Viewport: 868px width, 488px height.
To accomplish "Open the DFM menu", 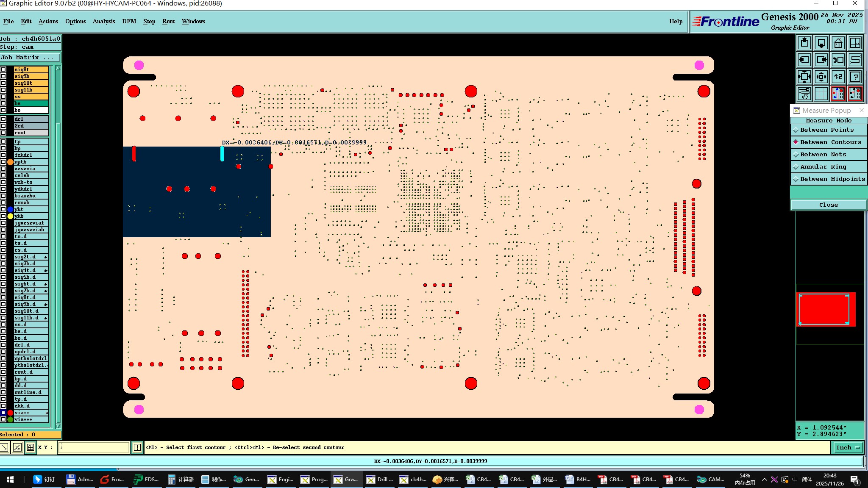I will click(x=129, y=21).
